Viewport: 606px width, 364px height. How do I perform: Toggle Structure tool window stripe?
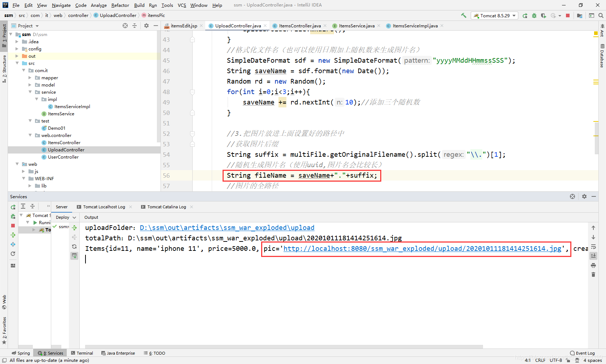(x=4, y=68)
